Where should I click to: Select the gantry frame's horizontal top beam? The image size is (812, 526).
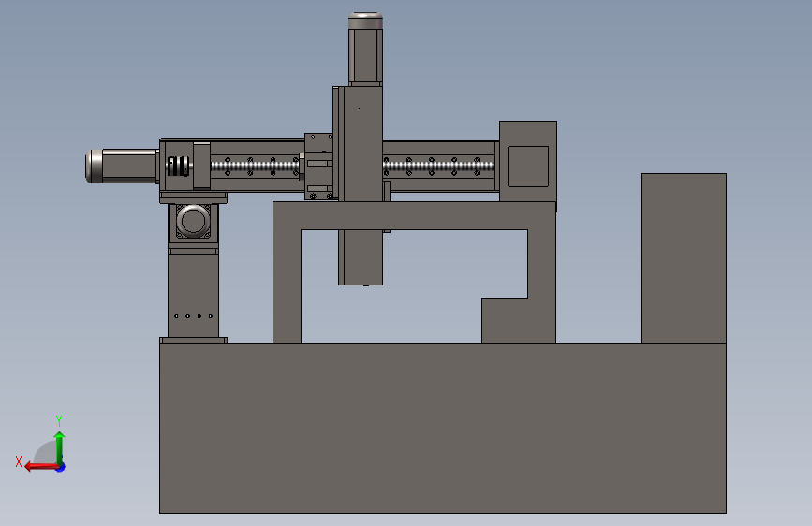[x=414, y=216]
